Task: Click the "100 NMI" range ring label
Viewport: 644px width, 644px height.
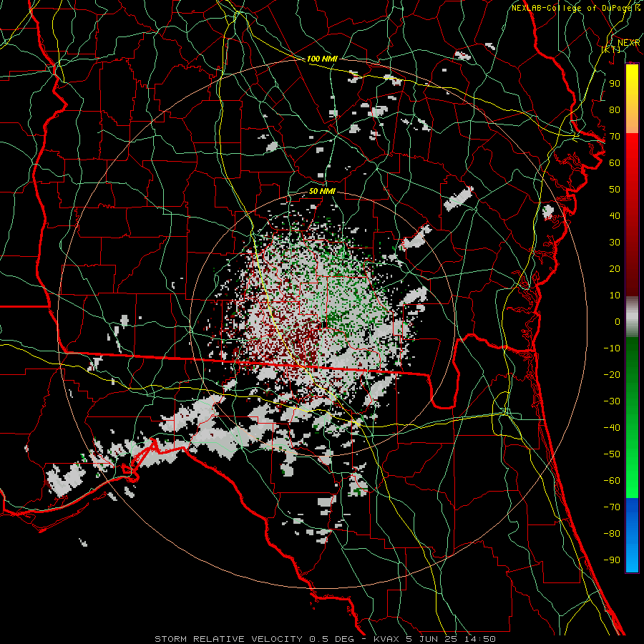Action: [322, 59]
